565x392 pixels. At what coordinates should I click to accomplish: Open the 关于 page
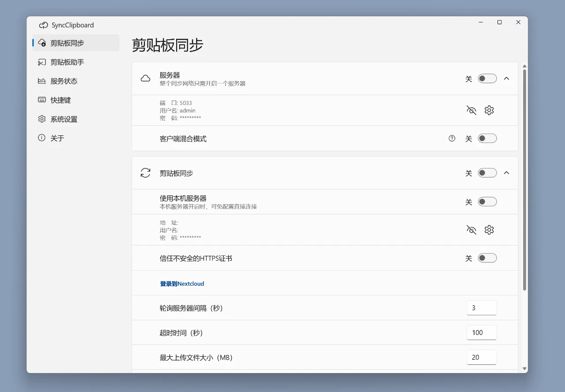[76, 138]
